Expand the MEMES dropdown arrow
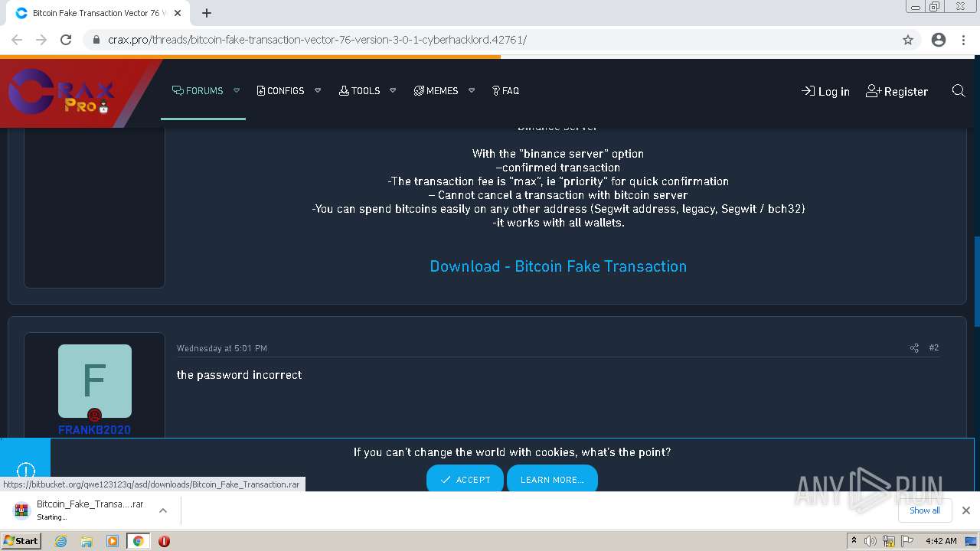This screenshot has width=980, height=551. click(472, 91)
